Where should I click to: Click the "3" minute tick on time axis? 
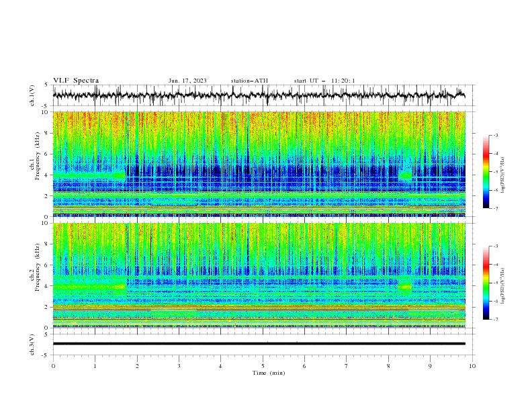click(x=179, y=366)
